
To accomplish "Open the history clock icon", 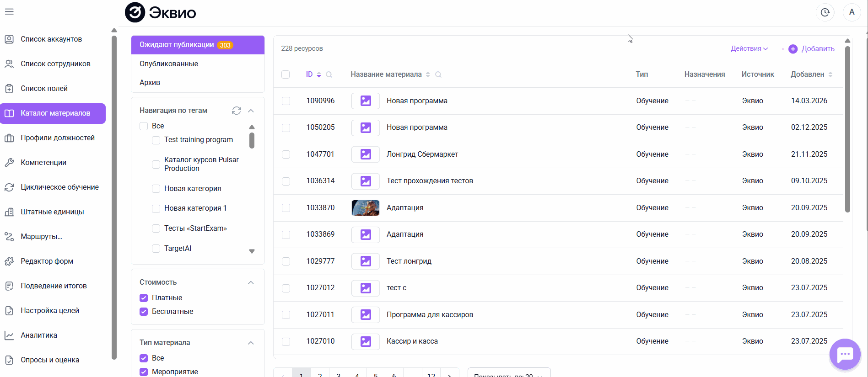I will point(825,12).
